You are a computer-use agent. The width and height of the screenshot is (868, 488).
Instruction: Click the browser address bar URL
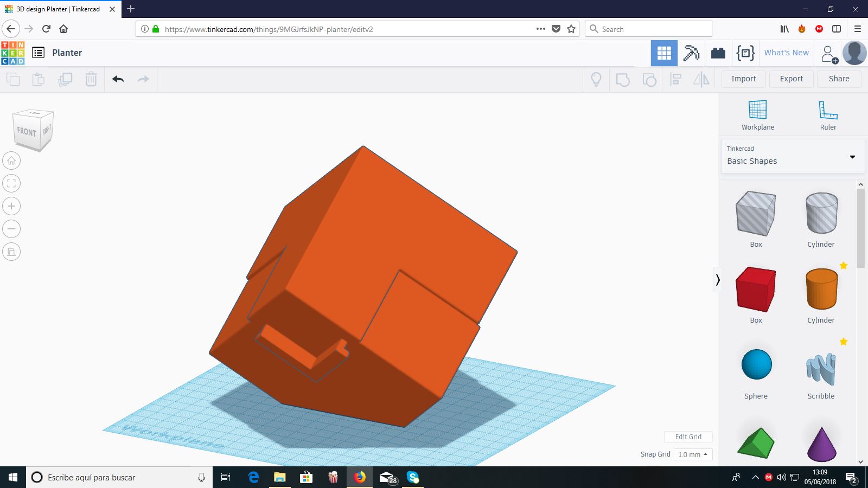click(269, 29)
